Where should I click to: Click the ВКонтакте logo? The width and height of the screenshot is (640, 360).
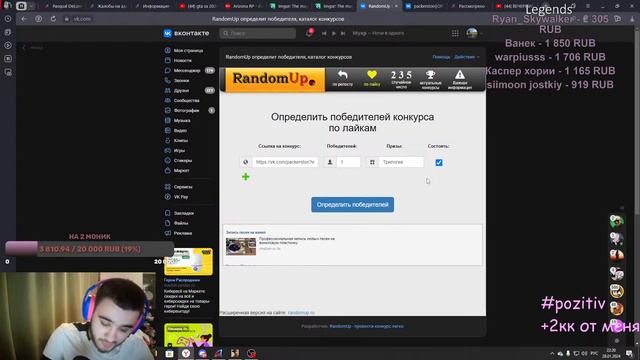pos(187,33)
